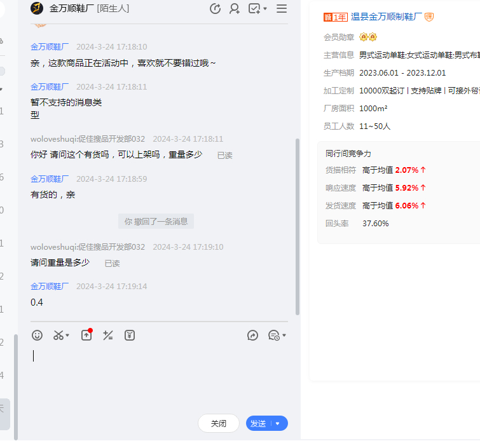Viewport: 480px width, 448px height.
Task: Expand quick reply dropdown arrow
Action: click(284, 336)
